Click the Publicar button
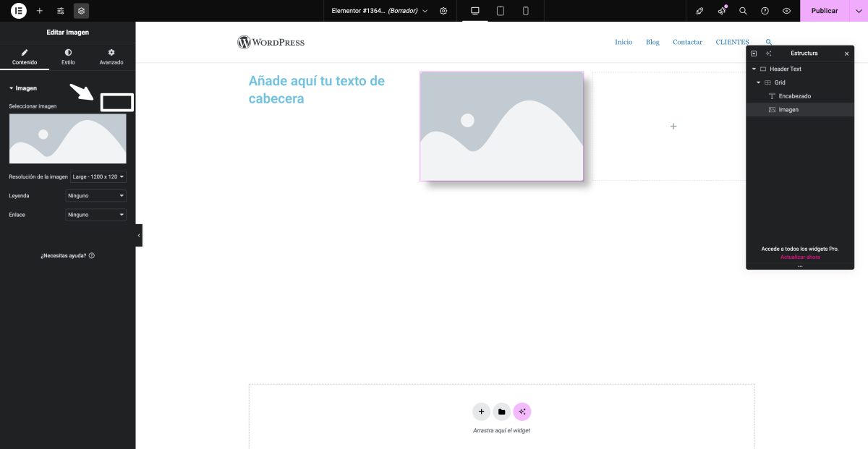This screenshot has width=868, height=449. [x=824, y=11]
